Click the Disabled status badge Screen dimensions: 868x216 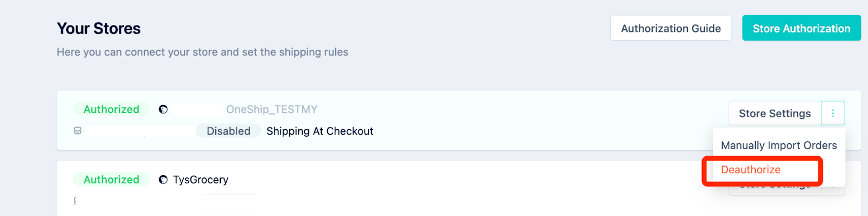tap(228, 131)
